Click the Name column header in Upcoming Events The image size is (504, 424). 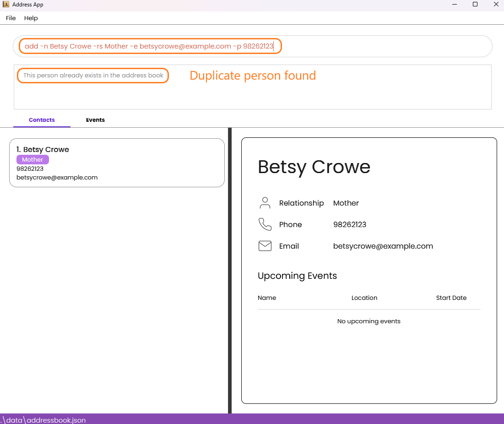pyautogui.click(x=267, y=298)
